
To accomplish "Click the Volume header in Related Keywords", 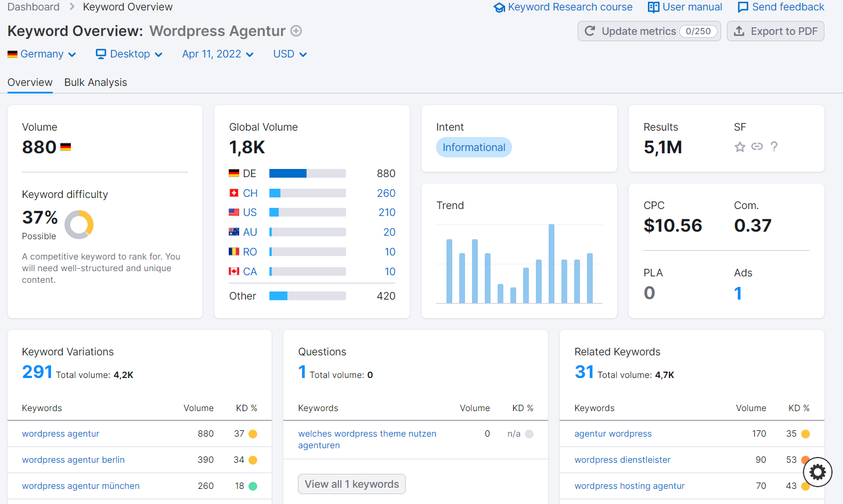I will click(x=751, y=408).
